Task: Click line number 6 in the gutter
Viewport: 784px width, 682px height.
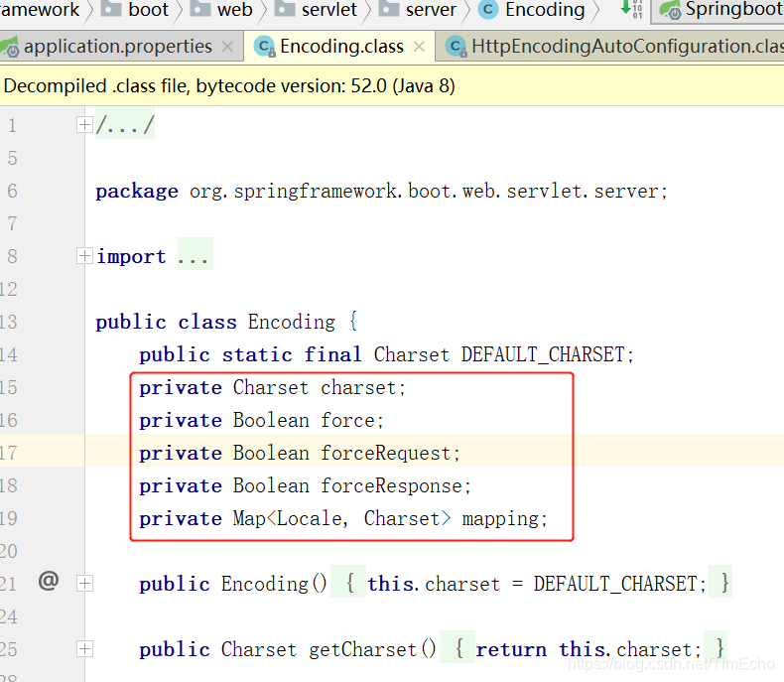Action: [x=12, y=191]
